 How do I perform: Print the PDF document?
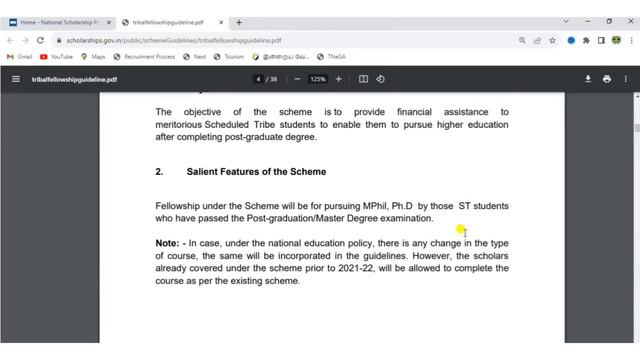pos(607,79)
